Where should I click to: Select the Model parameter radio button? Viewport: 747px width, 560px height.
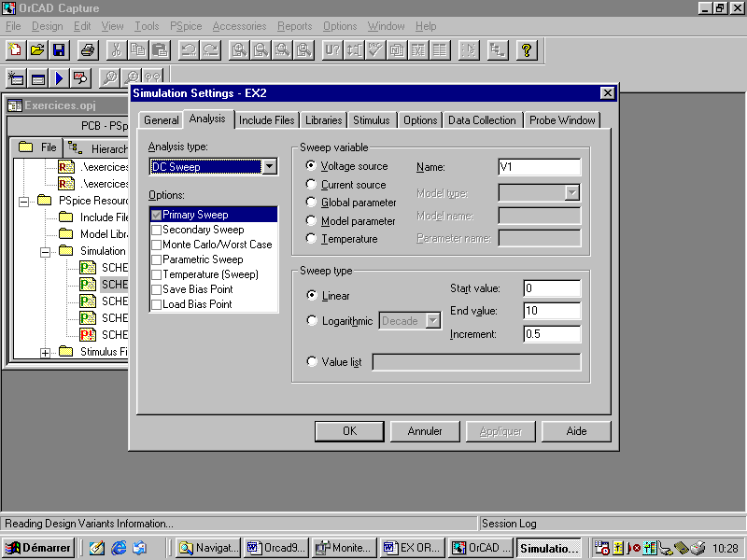(311, 221)
